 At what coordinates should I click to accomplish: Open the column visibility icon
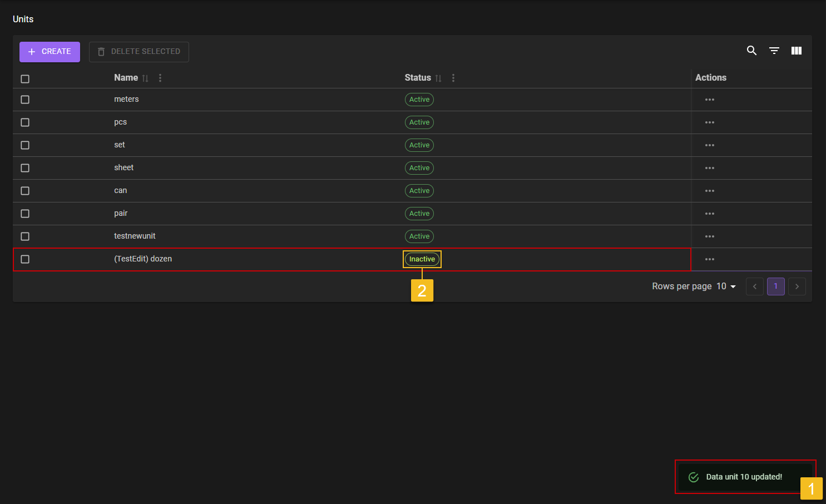tap(797, 51)
